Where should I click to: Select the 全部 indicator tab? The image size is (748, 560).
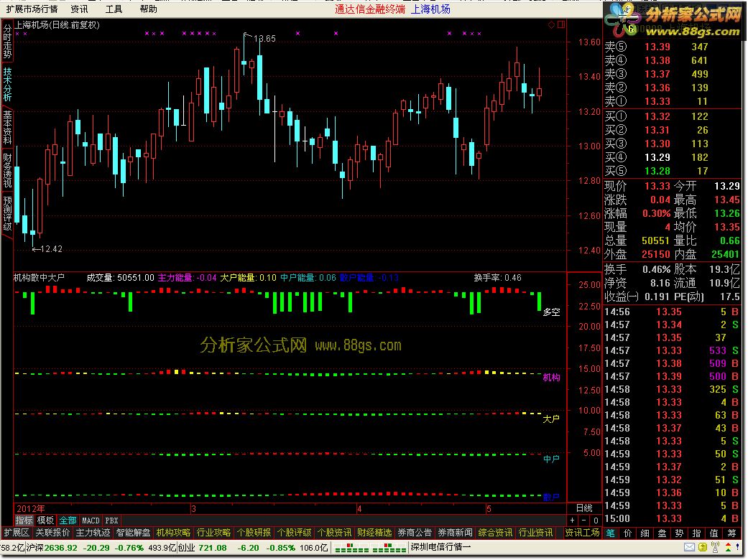68,521
